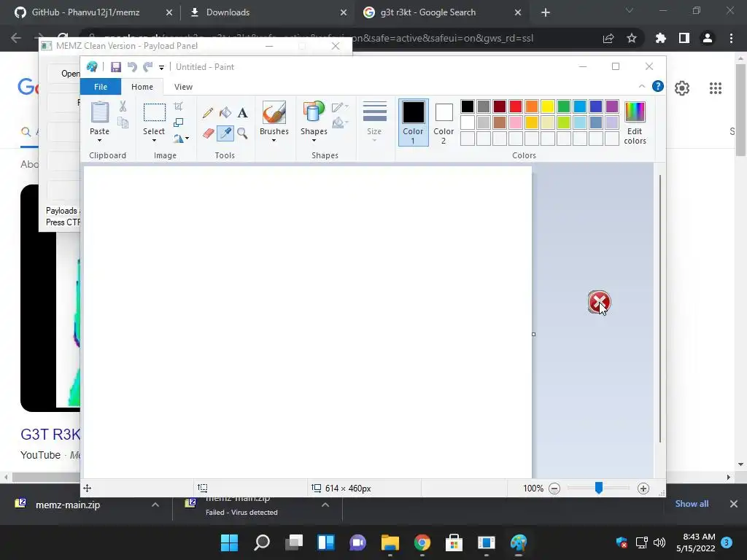Open Paint Help question mark icon
Viewport: 747px width, 560px height.
(658, 86)
